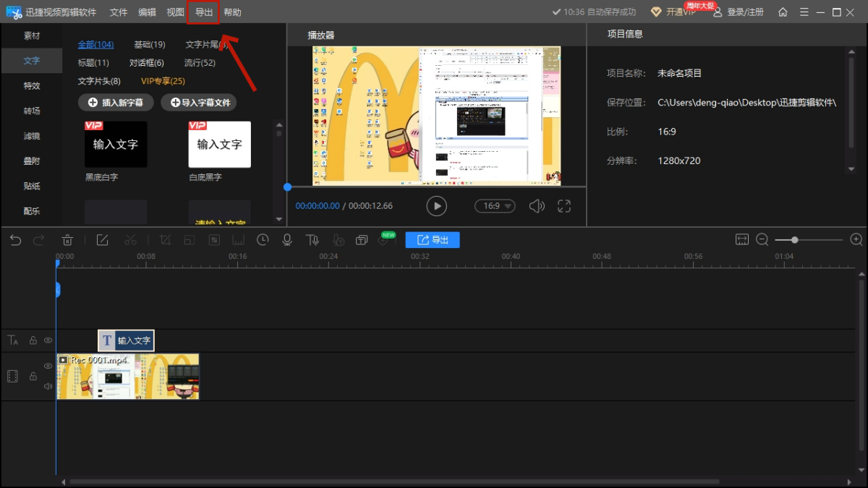Open the text-to-speech tool

tap(312, 240)
